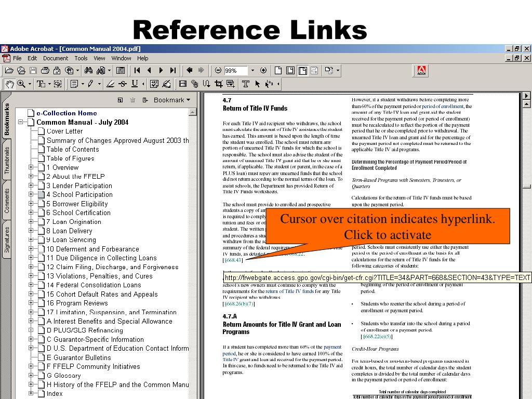Click the Spell Check icon
The height and width of the screenshot is (399, 532).
(x=154, y=84)
